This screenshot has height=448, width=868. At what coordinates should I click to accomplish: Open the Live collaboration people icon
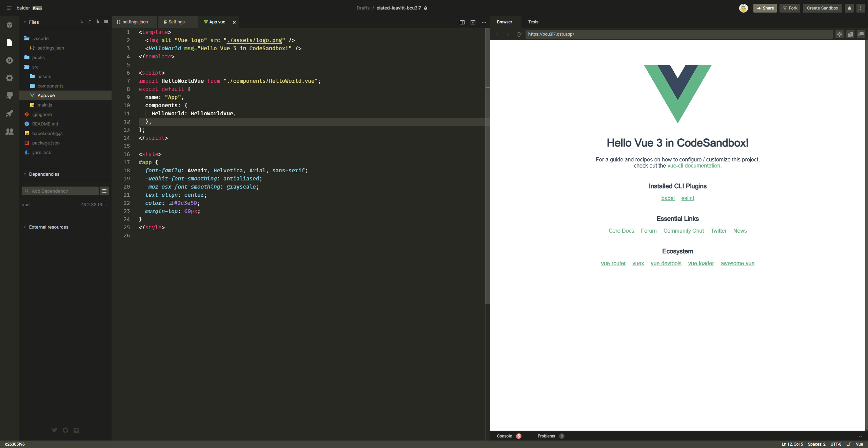click(x=9, y=131)
